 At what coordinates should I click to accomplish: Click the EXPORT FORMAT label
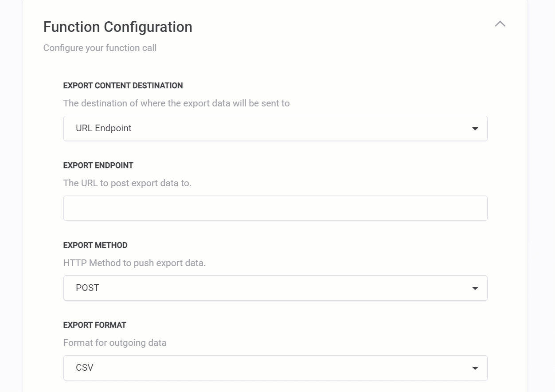click(94, 325)
